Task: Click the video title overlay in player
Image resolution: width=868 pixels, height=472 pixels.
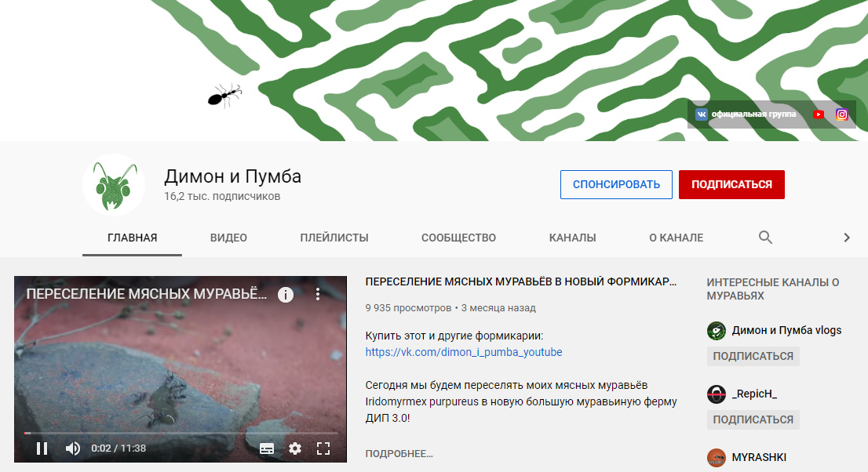Action: [x=146, y=294]
